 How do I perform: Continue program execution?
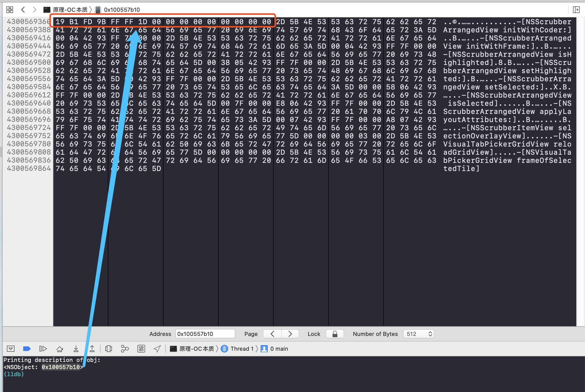(x=43, y=348)
